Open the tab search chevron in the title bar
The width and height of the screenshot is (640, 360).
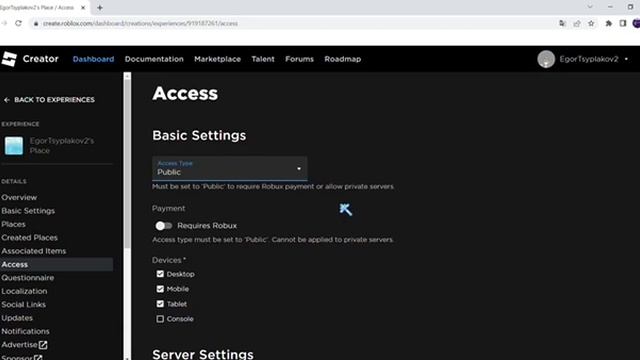590,7
